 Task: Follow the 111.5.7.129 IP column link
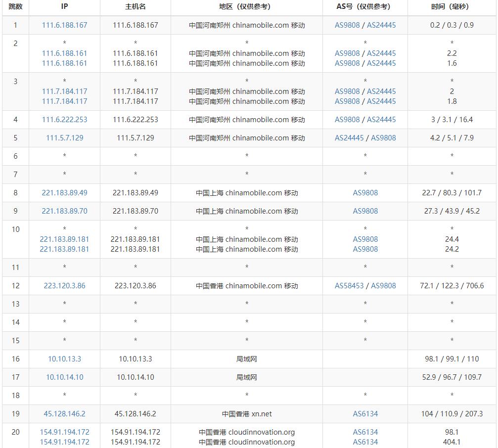tap(64, 138)
